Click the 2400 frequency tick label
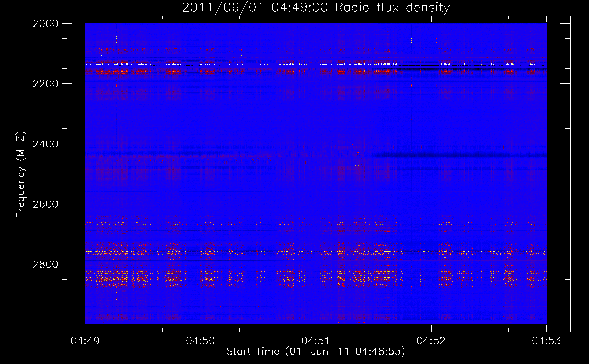The image size is (589, 364). (x=46, y=144)
